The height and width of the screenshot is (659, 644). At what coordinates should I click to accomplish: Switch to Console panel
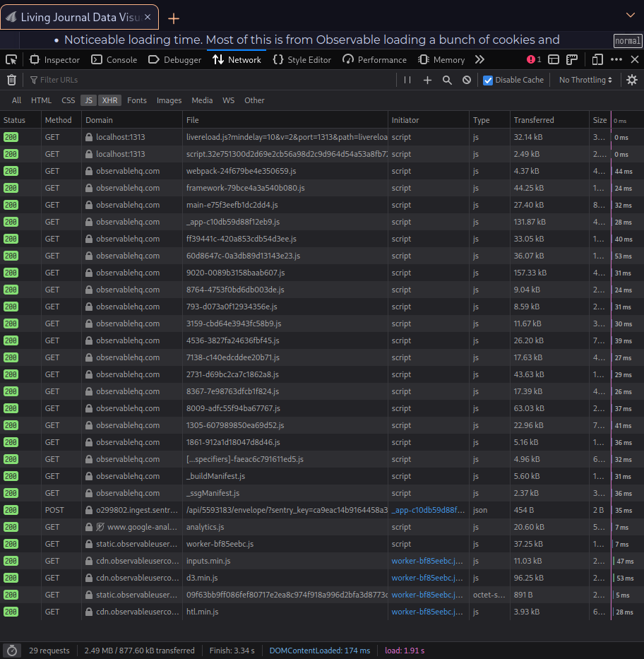[114, 59]
